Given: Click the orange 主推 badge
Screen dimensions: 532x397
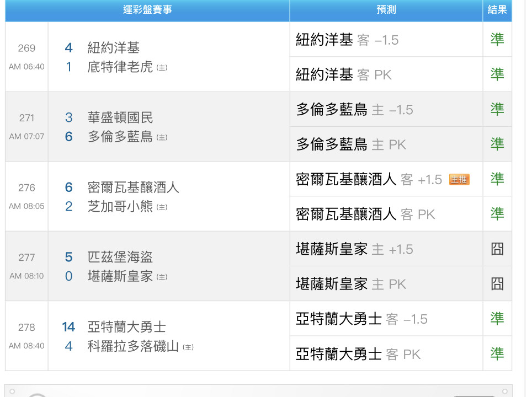Looking at the screenshot, I should click(x=459, y=180).
